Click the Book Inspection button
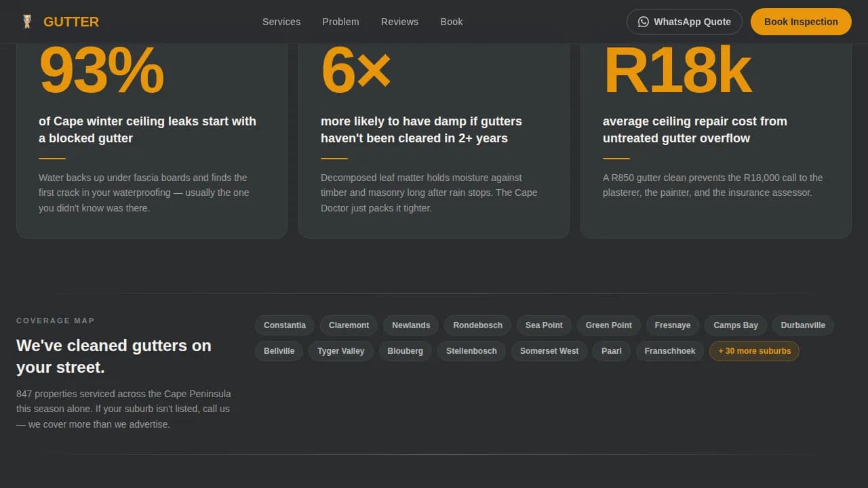Viewport: 868px width, 488px height. (x=801, y=21)
